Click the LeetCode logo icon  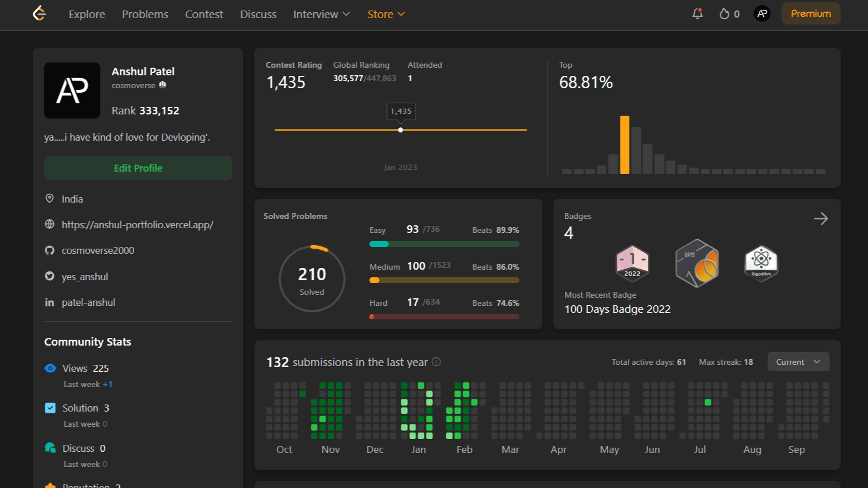coord(39,13)
